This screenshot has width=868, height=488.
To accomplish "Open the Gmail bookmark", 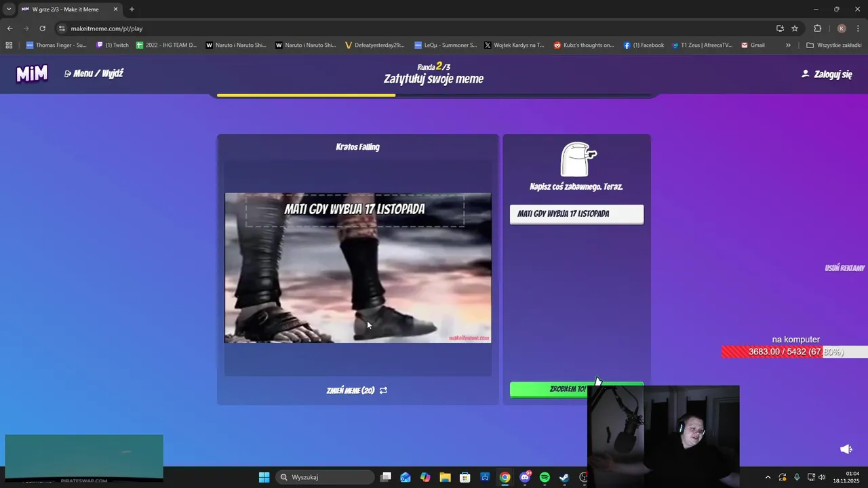I will 753,45.
